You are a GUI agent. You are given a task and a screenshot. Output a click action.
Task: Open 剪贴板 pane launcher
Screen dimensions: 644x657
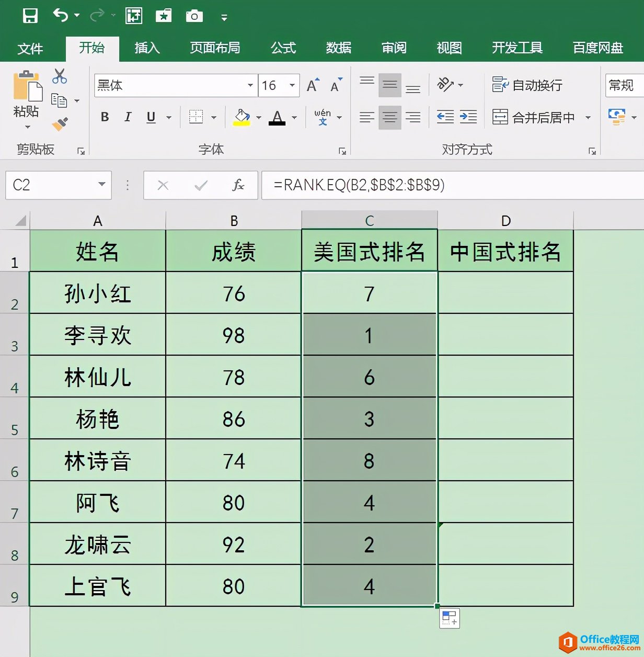pos(81,151)
